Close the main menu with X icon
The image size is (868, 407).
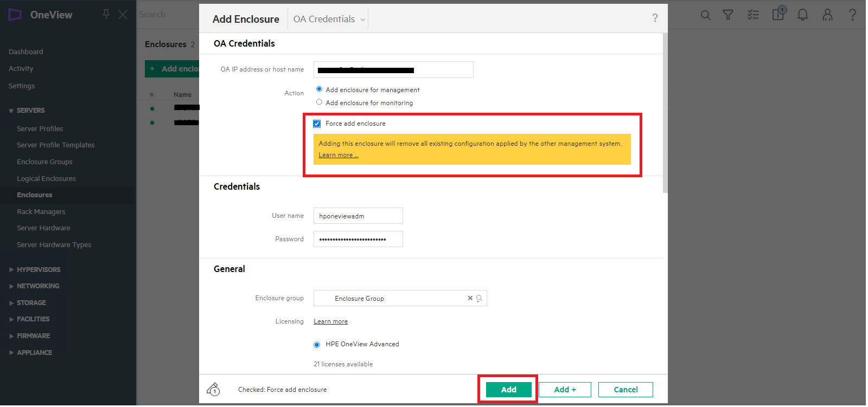click(123, 15)
